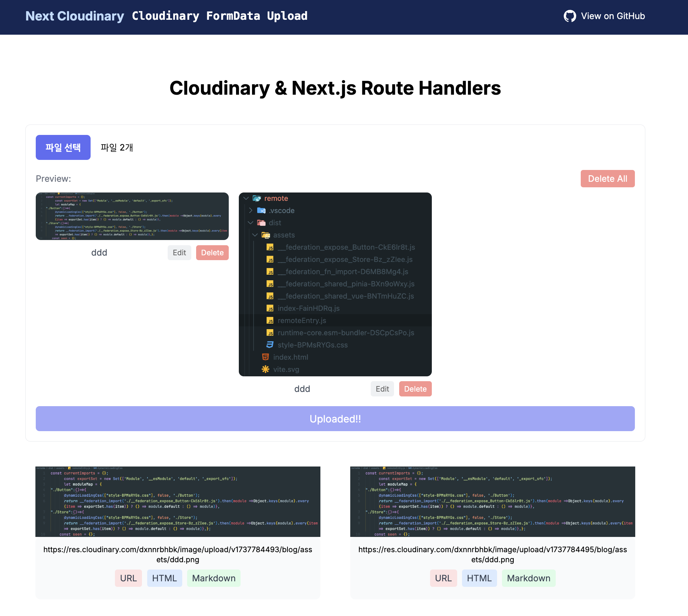Open the file tree preview thumbnail

[x=335, y=284]
